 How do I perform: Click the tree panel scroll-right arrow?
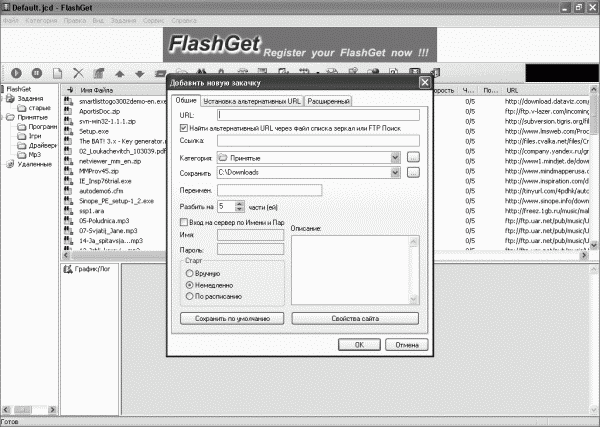point(53,409)
